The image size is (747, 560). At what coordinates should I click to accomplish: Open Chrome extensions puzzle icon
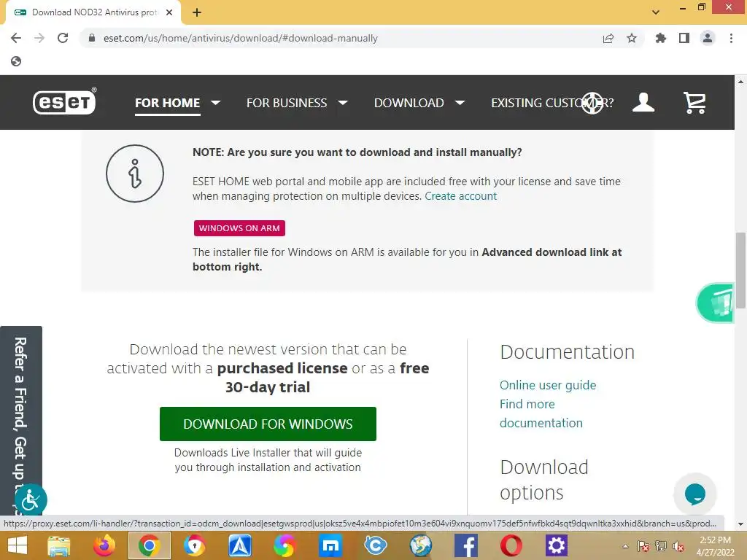coord(661,38)
